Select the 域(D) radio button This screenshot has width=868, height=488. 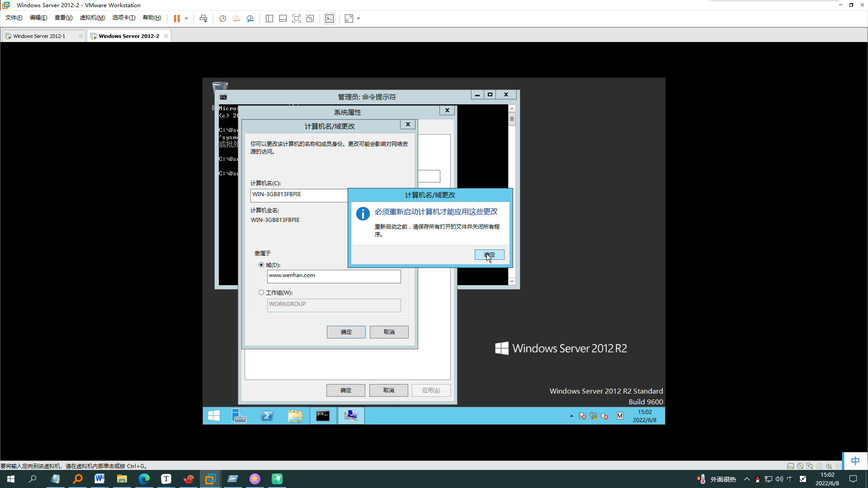(261, 265)
